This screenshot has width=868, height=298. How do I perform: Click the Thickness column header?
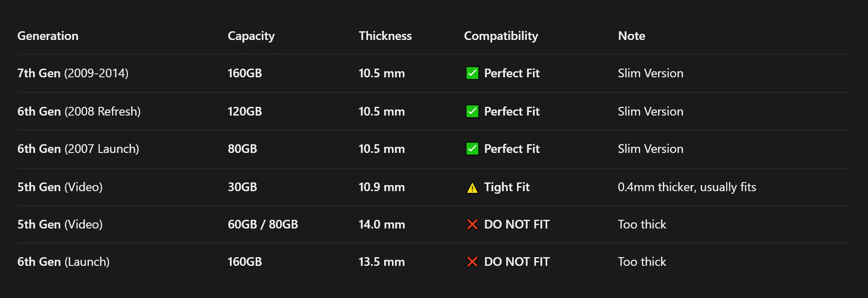coord(385,36)
